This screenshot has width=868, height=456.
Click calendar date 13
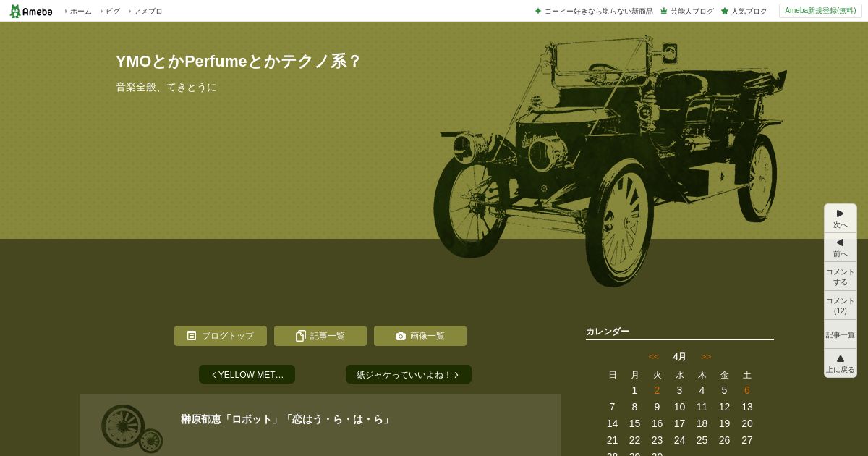click(747, 407)
